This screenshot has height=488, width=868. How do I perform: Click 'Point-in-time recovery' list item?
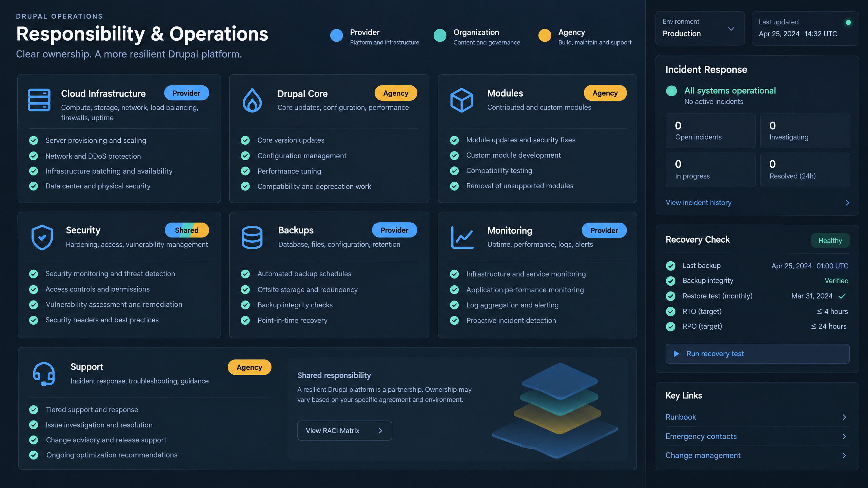click(292, 321)
